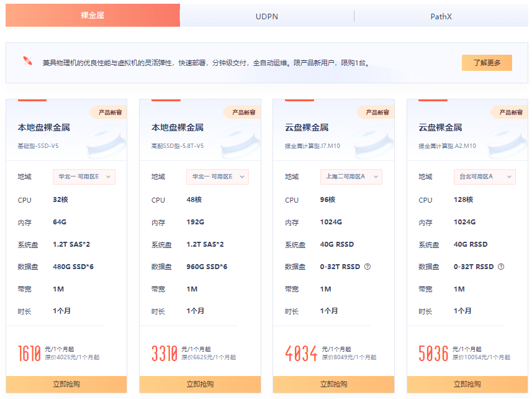Click 立即抢购 under the 3310元 price
This screenshot has height=399, width=532.
(200, 384)
